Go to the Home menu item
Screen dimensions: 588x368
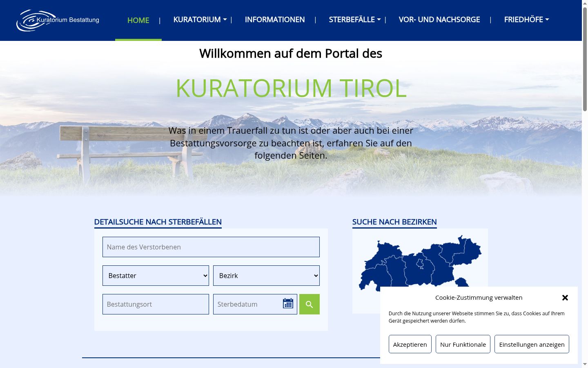click(138, 20)
